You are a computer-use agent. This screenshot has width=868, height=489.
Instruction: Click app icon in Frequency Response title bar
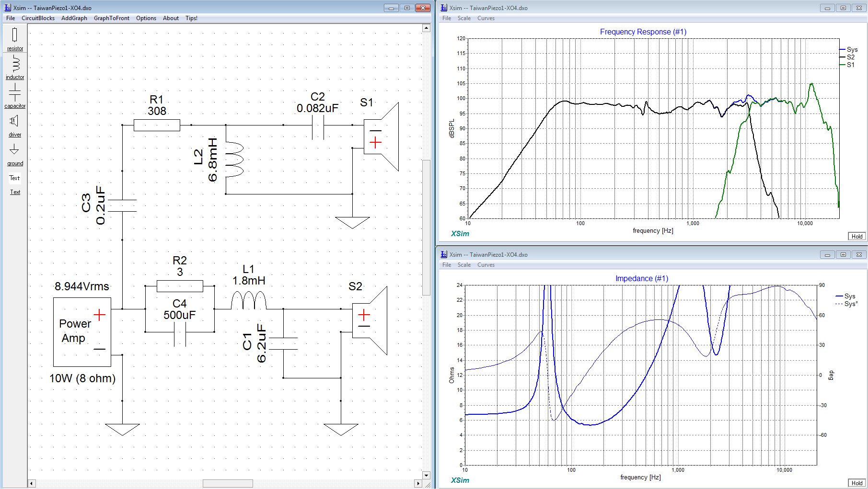click(x=444, y=8)
